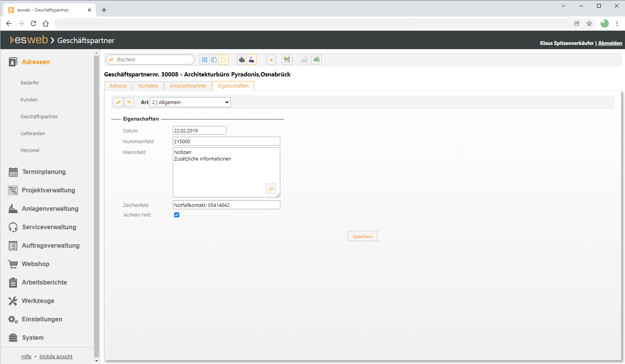Bookmark page with the star icon
The height and width of the screenshot is (364, 625).
pyautogui.click(x=589, y=23)
